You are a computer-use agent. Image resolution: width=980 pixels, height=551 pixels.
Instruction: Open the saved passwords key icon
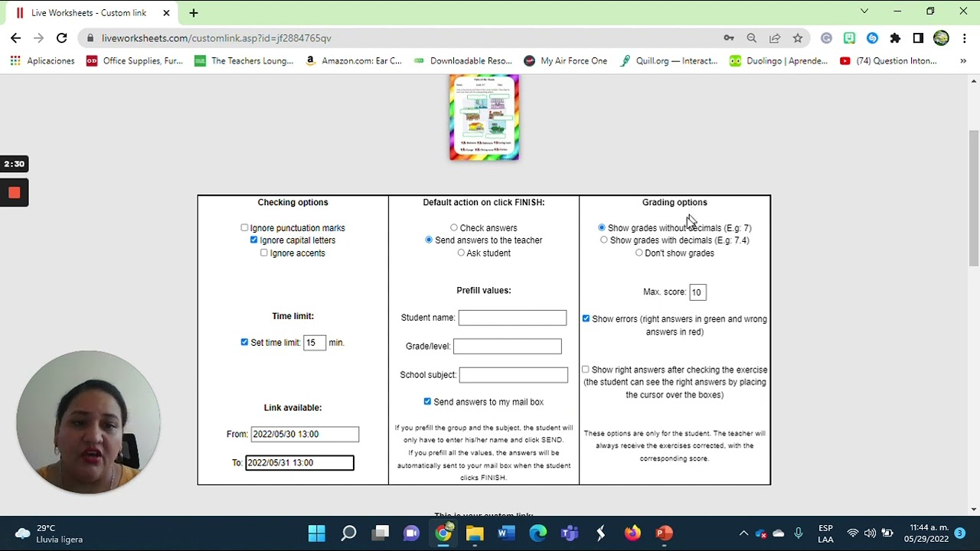729,37
